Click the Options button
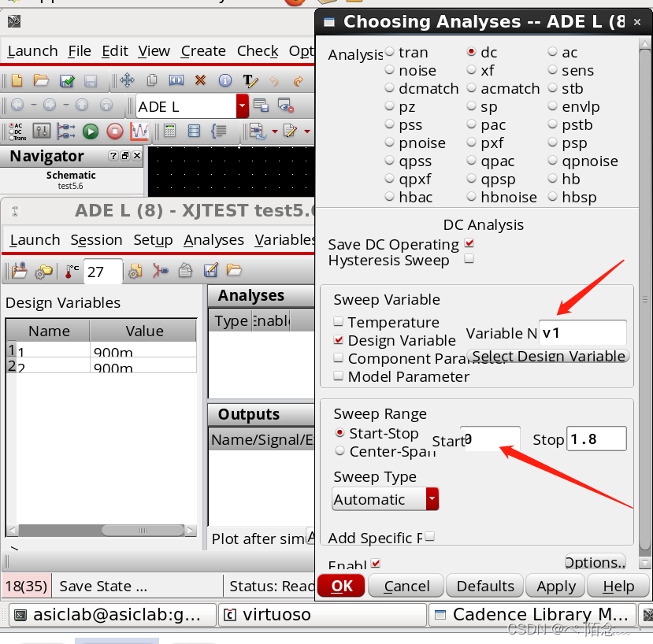 [x=595, y=562]
